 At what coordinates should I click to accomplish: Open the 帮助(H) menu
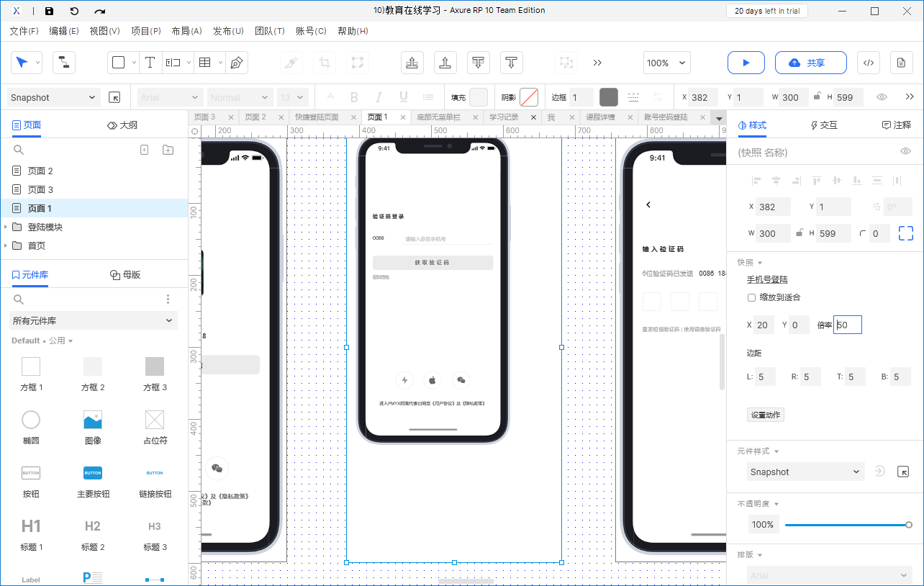tap(353, 31)
